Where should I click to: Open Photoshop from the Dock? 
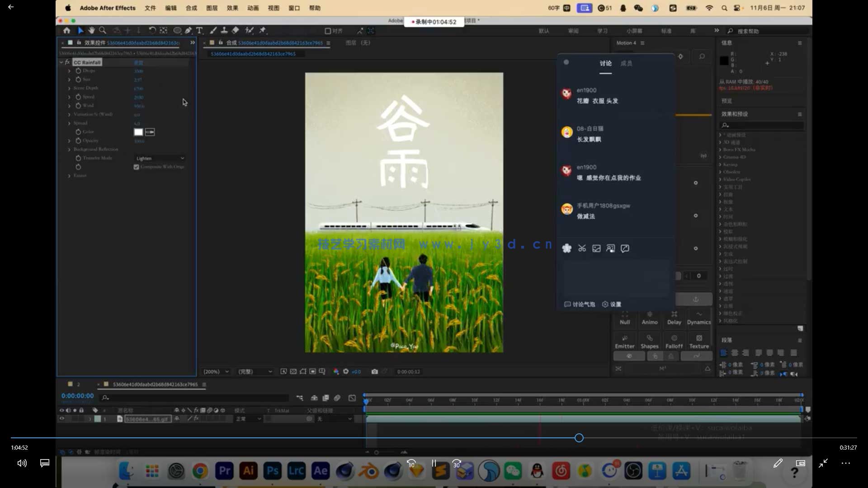pos(273,470)
